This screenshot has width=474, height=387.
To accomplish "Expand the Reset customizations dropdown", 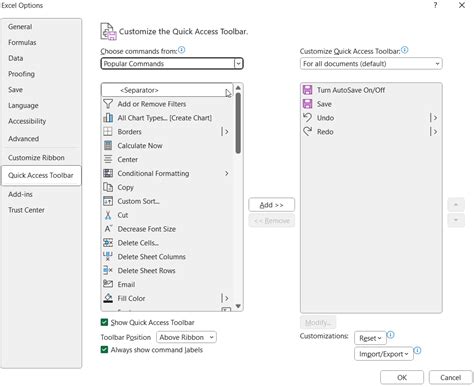I will [370, 338].
